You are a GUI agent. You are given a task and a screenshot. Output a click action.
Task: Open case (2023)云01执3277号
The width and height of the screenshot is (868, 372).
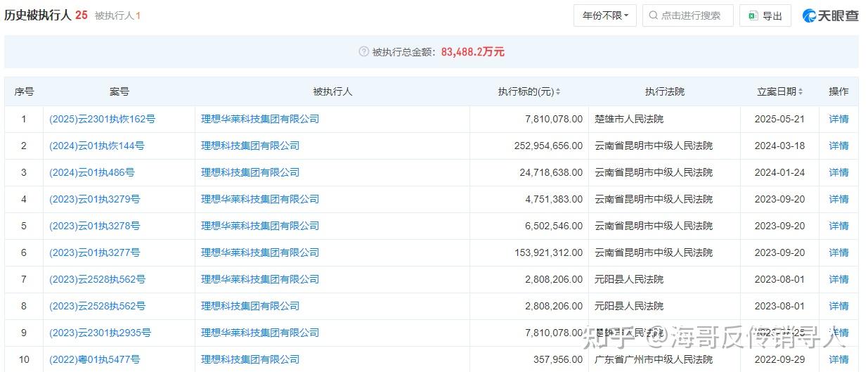point(95,252)
